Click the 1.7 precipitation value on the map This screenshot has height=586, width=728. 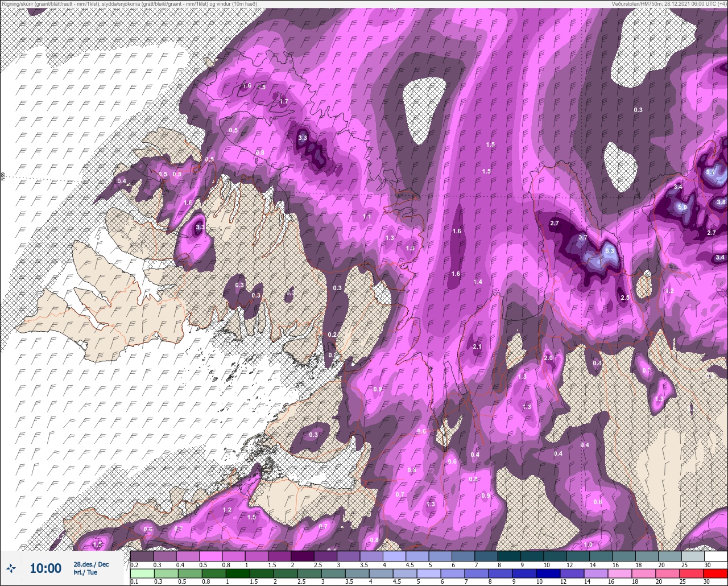[284, 101]
